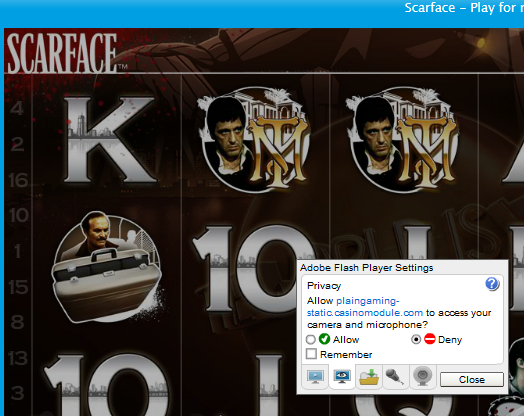
Task: Open the Camera settings tab
Action: click(x=422, y=377)
